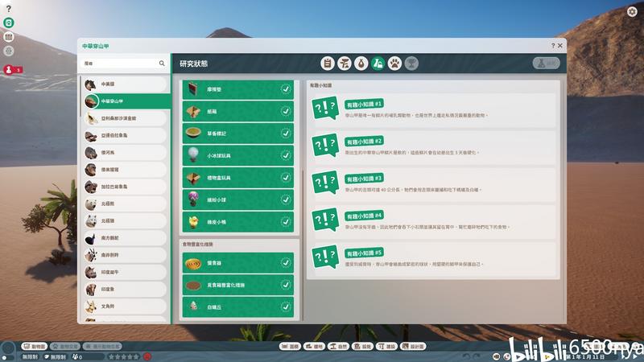Open the help question mark at top-left
644x362 pixels.
click(x=8, y=8)
